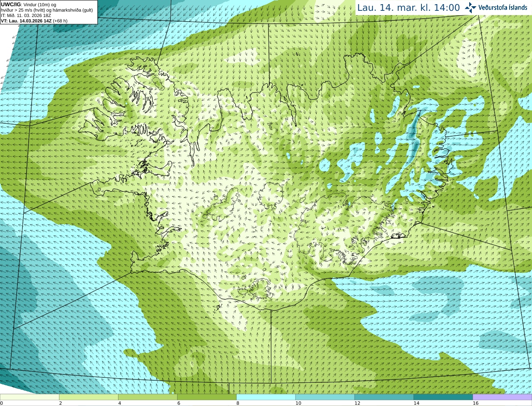Pick the lavender above-16 m/s legend swatch

502,397
